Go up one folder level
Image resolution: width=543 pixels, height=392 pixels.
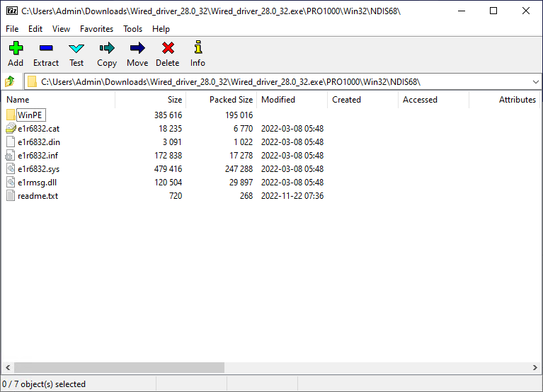coord(11,81)
